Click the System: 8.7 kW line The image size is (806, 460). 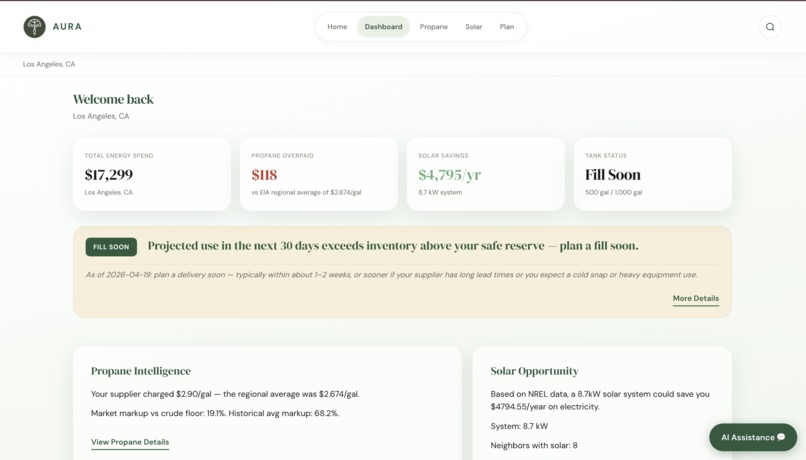[519, 426]
